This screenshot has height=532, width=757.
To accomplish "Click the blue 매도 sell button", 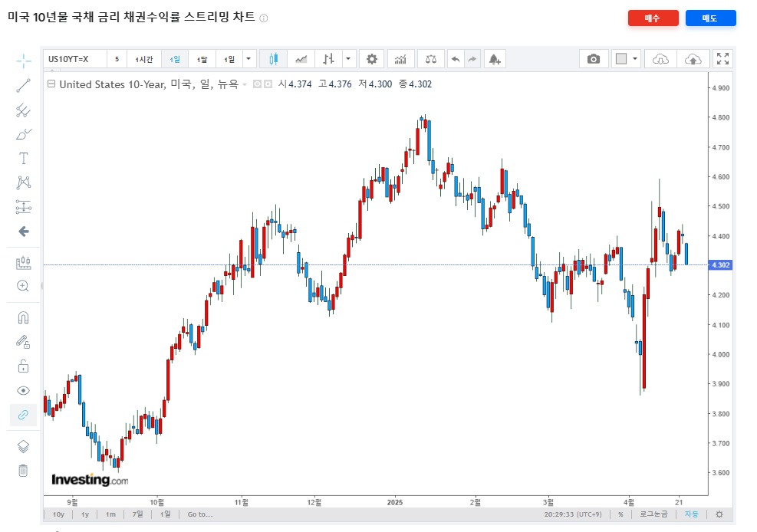I will (710, 18).
